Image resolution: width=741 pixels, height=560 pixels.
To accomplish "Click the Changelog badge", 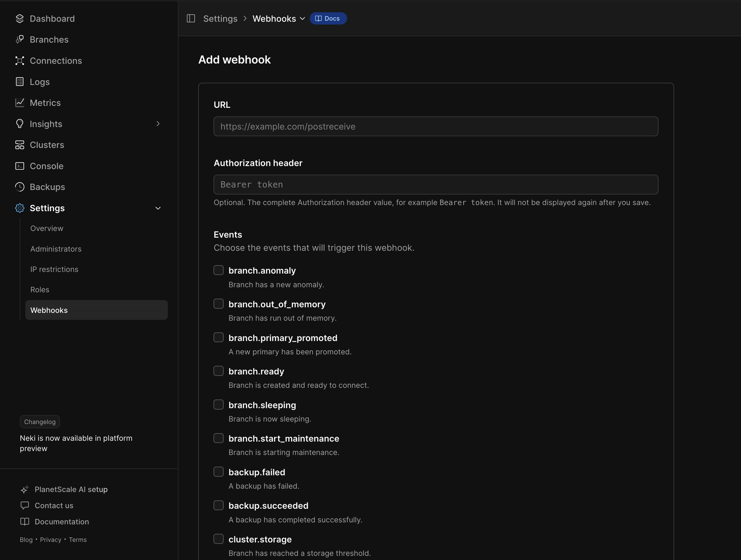I will (40, 422).
